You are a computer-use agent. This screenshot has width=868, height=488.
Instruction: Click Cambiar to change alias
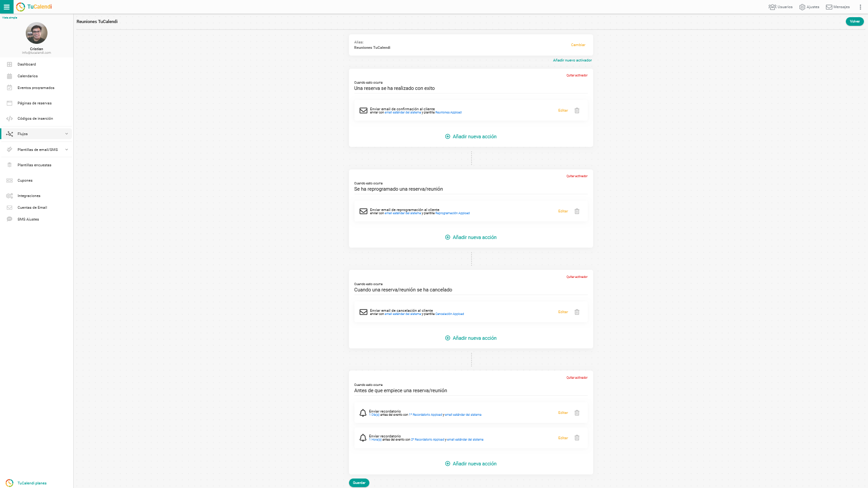coord(578,45)
